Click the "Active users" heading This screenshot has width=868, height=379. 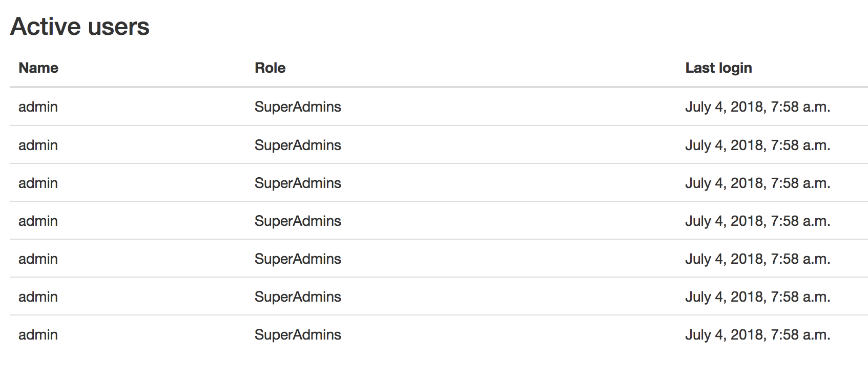pyautogui.click(x=80, y=27)
